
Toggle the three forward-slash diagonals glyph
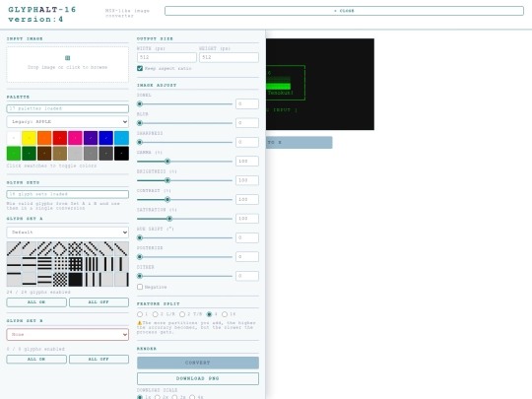(44, 248)
